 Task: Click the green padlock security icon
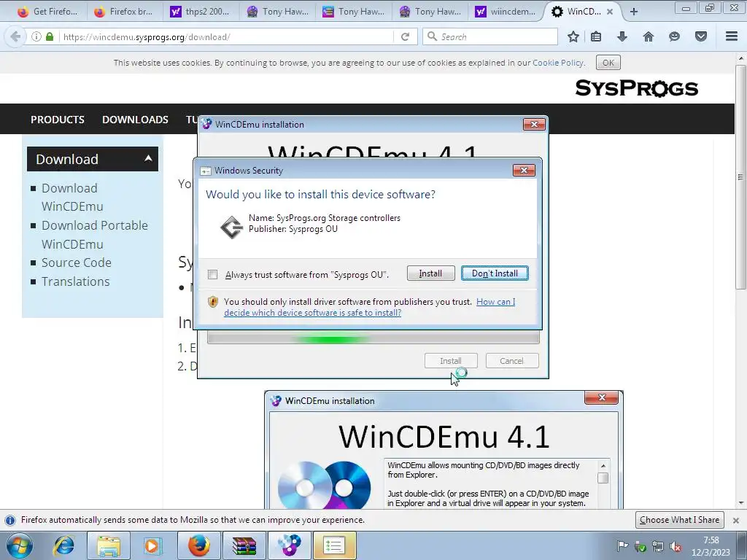50,36
